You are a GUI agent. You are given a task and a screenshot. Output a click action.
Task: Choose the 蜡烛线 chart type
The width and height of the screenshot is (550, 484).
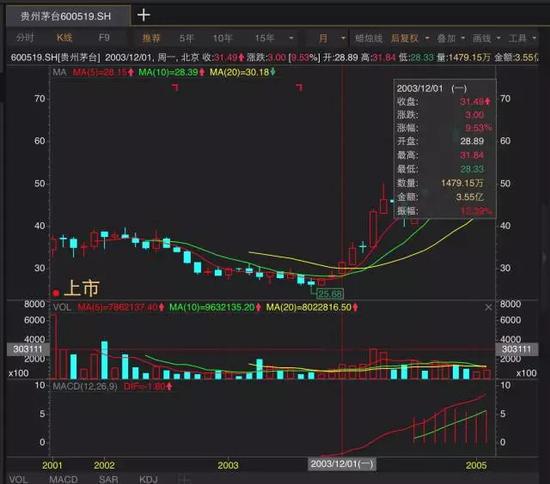pyautogui.click(x=368, y=38)
